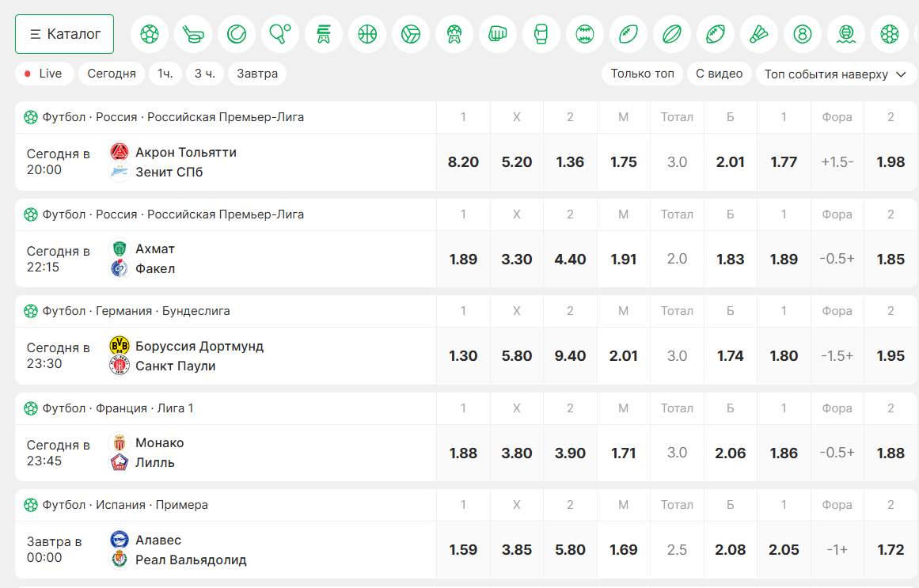Toggle the Live filter chip
Image resolution: width=919 pixels, height=588 pixels.
pos(44,74)
